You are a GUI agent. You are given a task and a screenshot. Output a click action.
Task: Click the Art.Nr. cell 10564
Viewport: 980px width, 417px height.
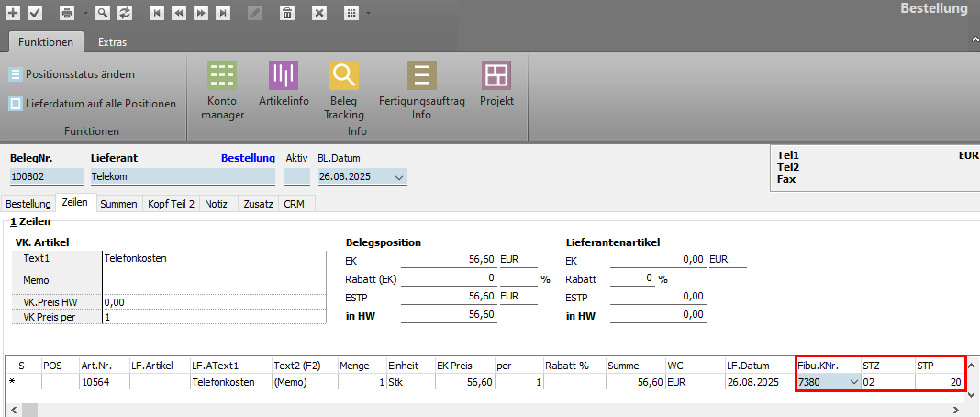click(104, 381)
